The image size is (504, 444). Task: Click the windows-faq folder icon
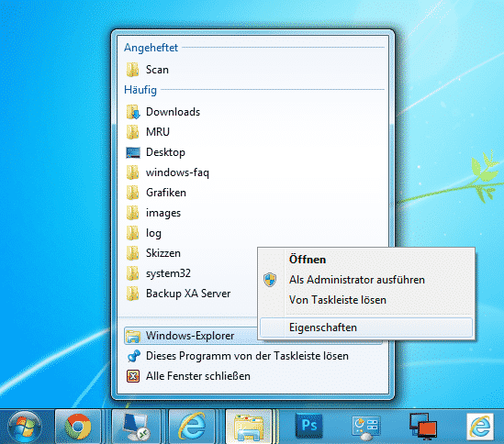[x=132, y=172]
